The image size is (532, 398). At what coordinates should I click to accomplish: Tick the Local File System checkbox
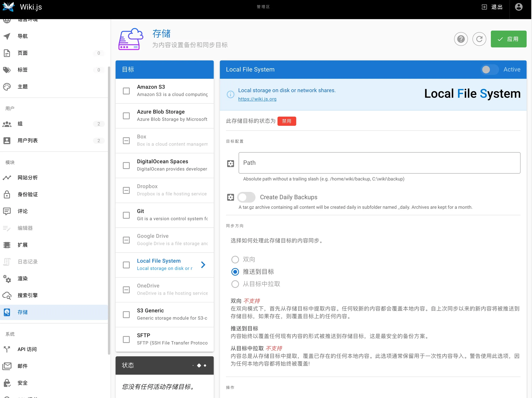pos(126,265)
